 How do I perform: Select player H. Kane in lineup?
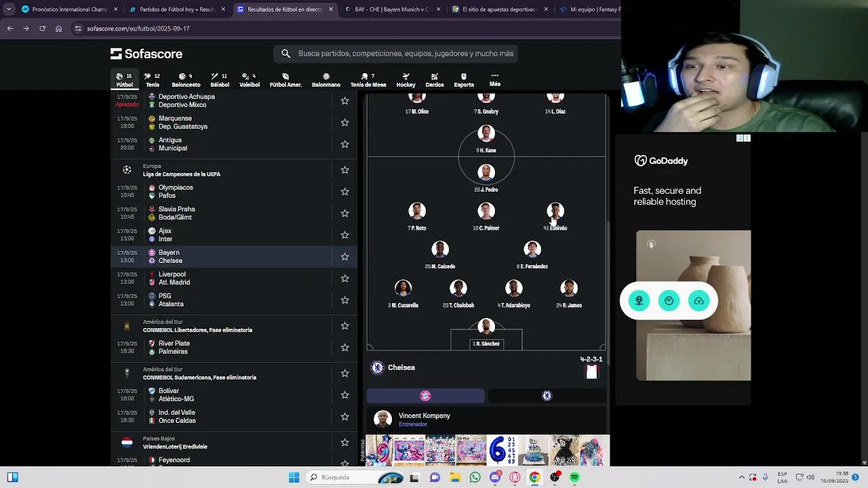[486, 140]
